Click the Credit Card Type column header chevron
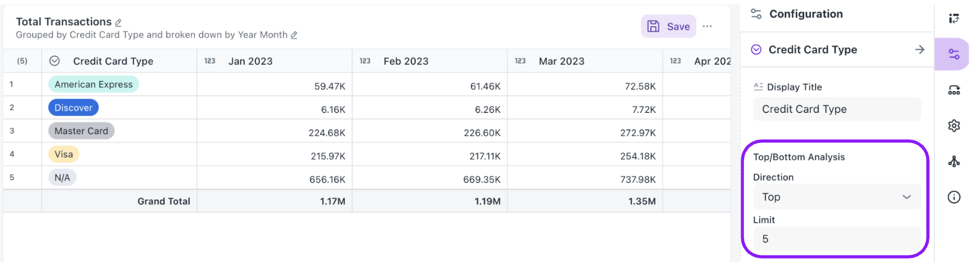Viewport: 980px width, 274px height. [55, 61]
